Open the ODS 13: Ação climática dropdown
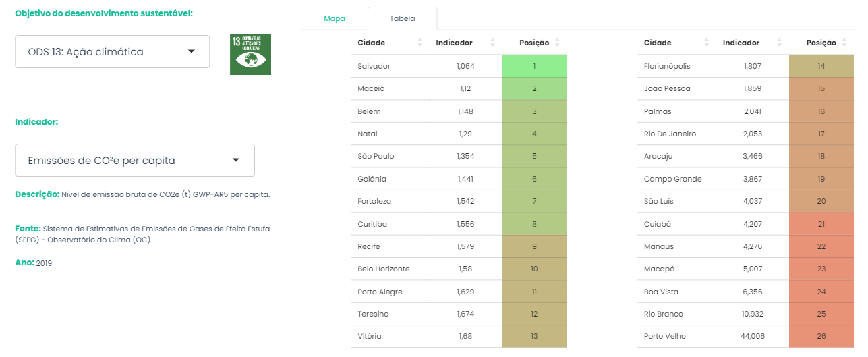 pyautogui.click(x=112, y=51)
